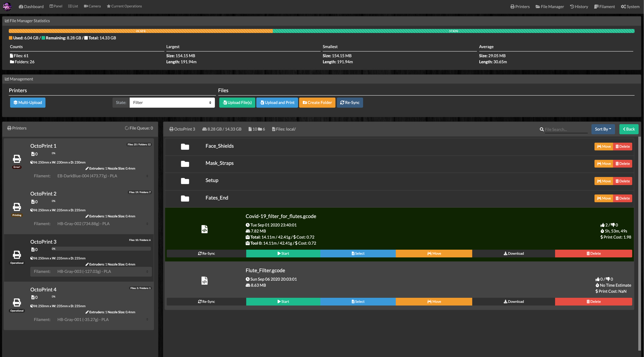The image size is (644, 357).
Task: Open the Filament manager from the top bar
Action: point(604,7)
